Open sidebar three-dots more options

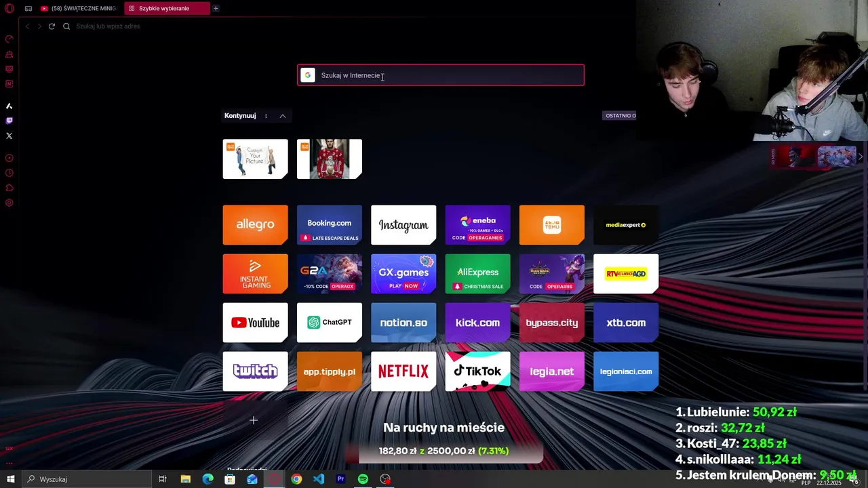coord(9,463)
